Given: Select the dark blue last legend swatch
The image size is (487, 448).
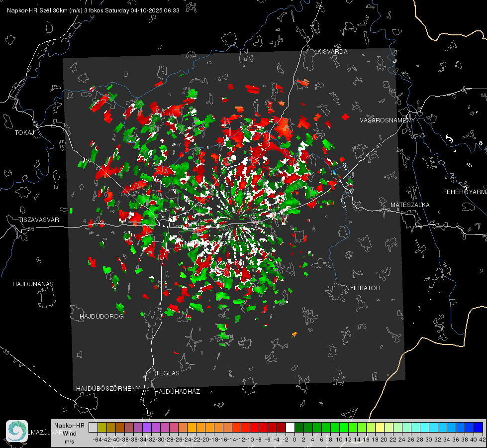Looking at the screenshot, I should point(479,427).
